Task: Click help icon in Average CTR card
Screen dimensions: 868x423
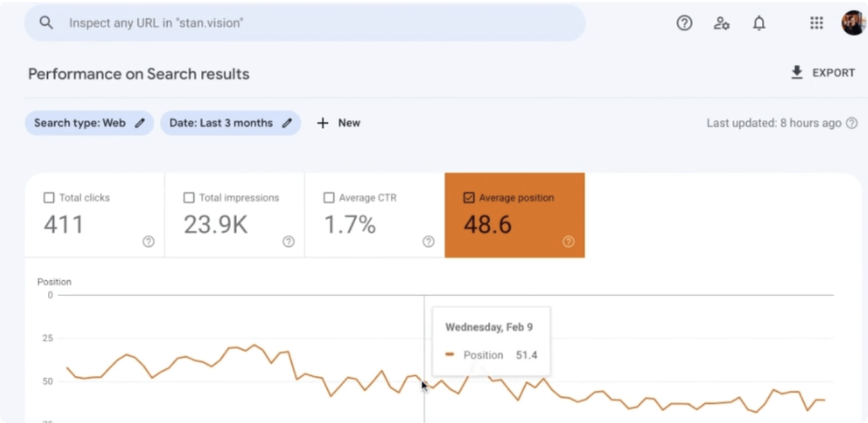Action: (428, 241)
